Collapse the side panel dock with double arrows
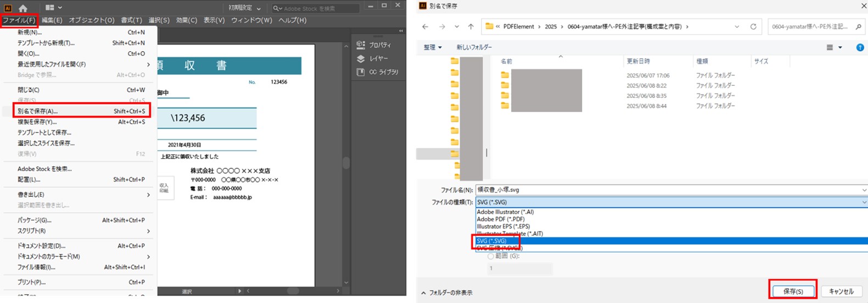Image resolution: width=868 pixels, height=303 pixels. [x=401, y=31]
